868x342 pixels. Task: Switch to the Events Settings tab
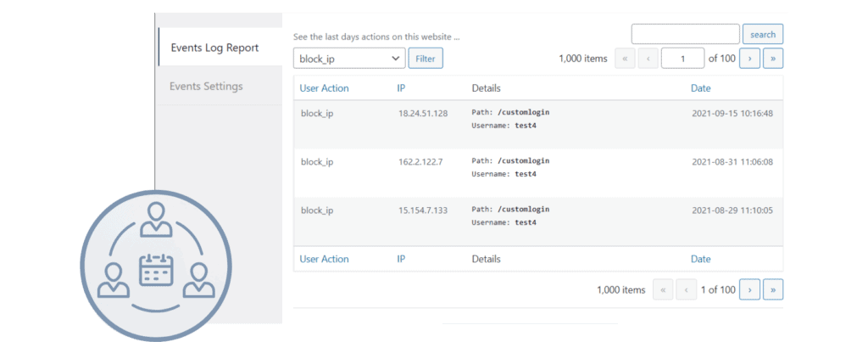click(x=206, y=86)
